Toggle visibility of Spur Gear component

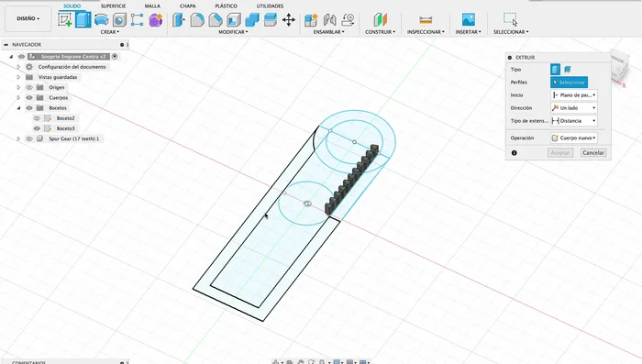point(29,138)
